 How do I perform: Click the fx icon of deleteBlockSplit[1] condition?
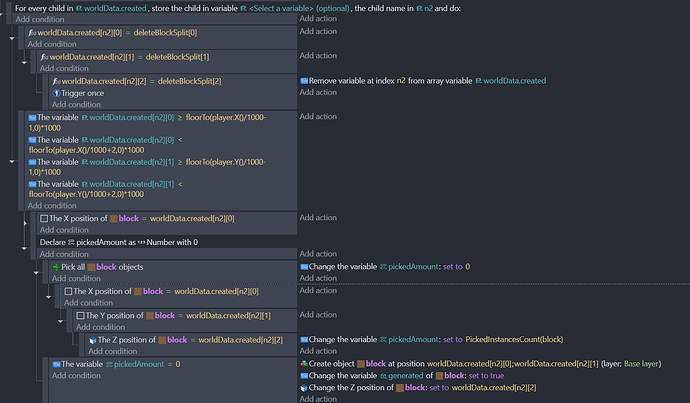tap(44, 57)
